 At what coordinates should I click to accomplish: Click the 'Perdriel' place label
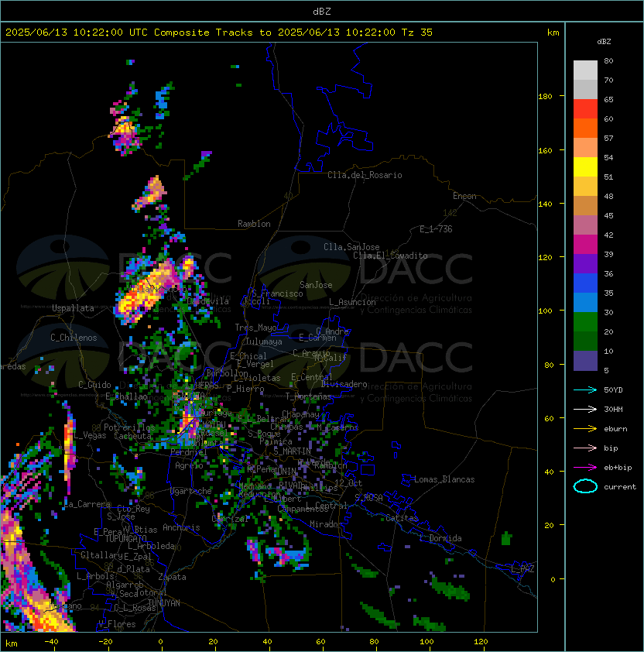coord(189,452)
